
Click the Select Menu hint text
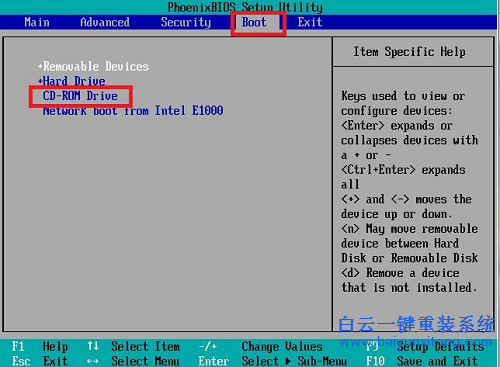click(x=145, y=361)
